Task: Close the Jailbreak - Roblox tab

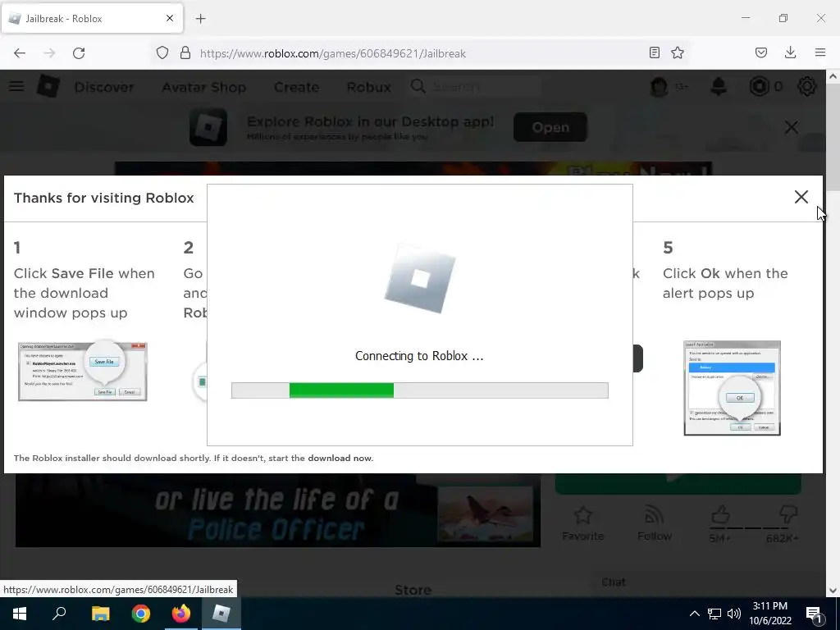Action: 170,18
